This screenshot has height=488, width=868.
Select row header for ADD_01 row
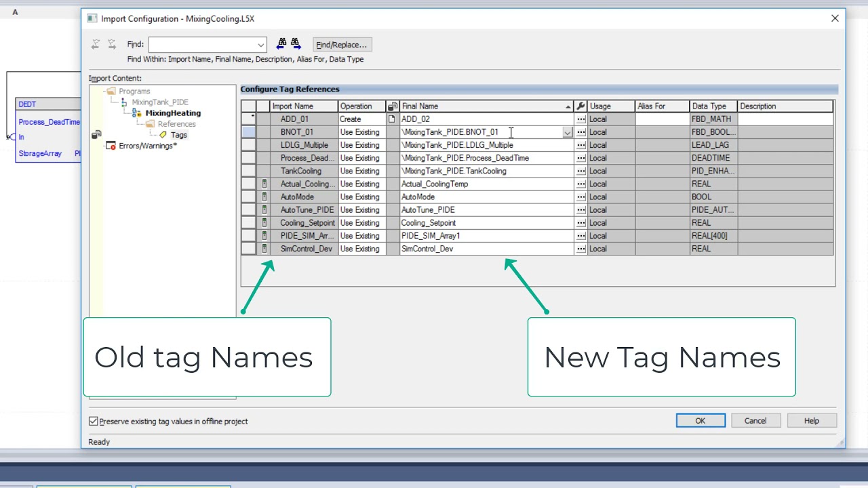click(x=249, y=119)
